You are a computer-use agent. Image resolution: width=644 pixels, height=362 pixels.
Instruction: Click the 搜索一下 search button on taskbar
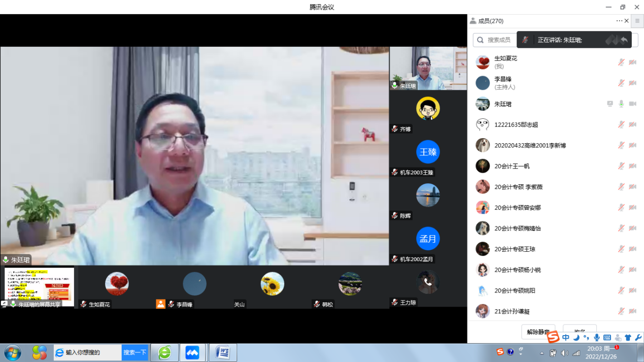(134, 352)
